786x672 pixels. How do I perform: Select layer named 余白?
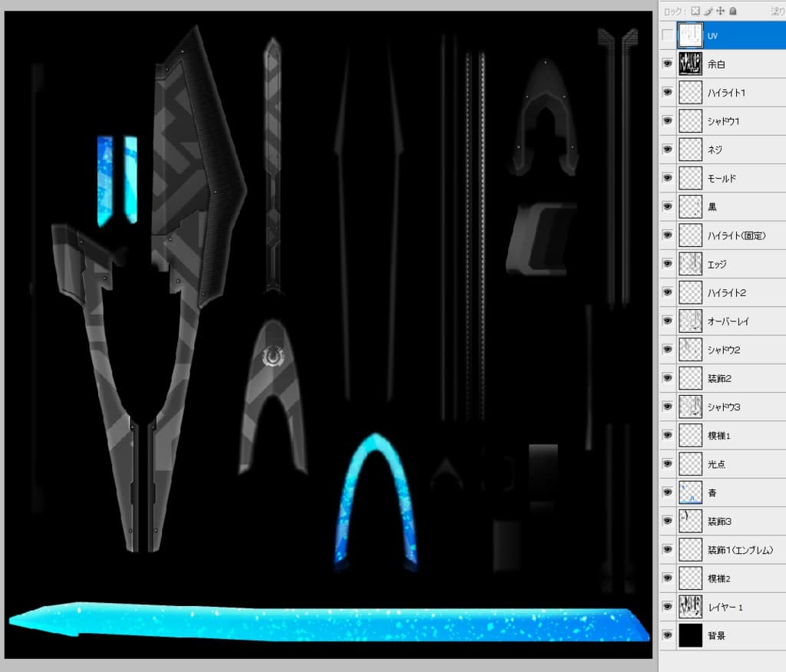(x=716, y=64)
